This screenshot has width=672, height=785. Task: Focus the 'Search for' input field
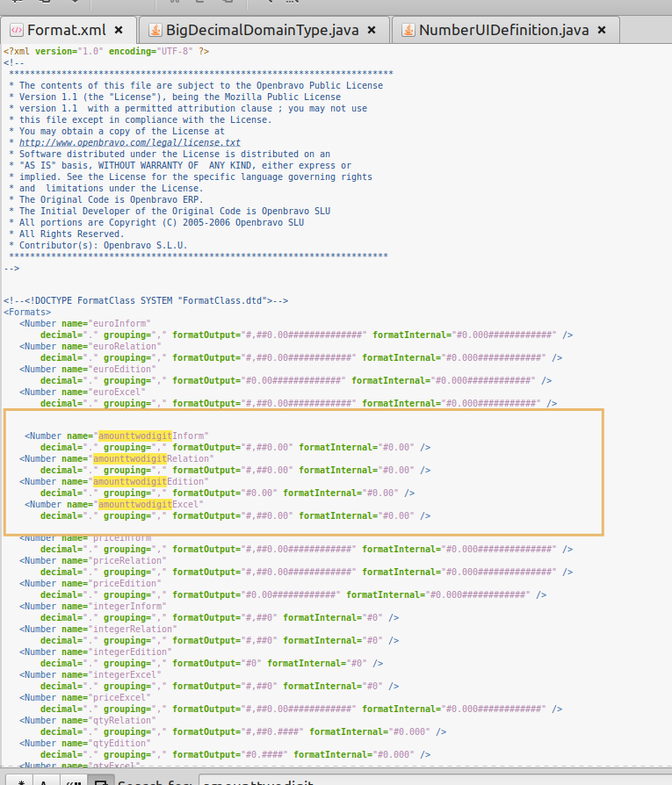pyautogui.click(x=255, y=780)
